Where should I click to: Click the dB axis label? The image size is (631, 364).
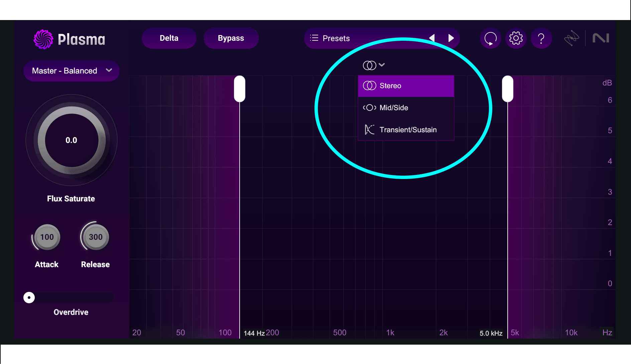(607, 83)
